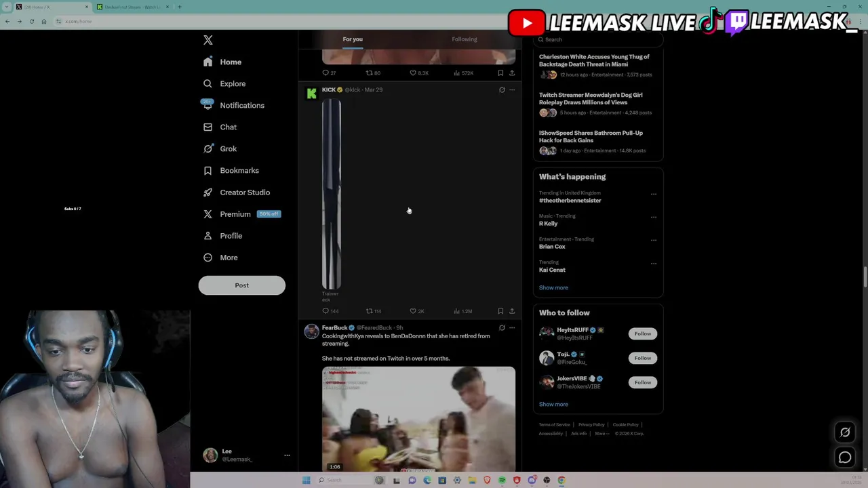
Task: Open Bookmarks in the sidebar
Action: (231, 170)
